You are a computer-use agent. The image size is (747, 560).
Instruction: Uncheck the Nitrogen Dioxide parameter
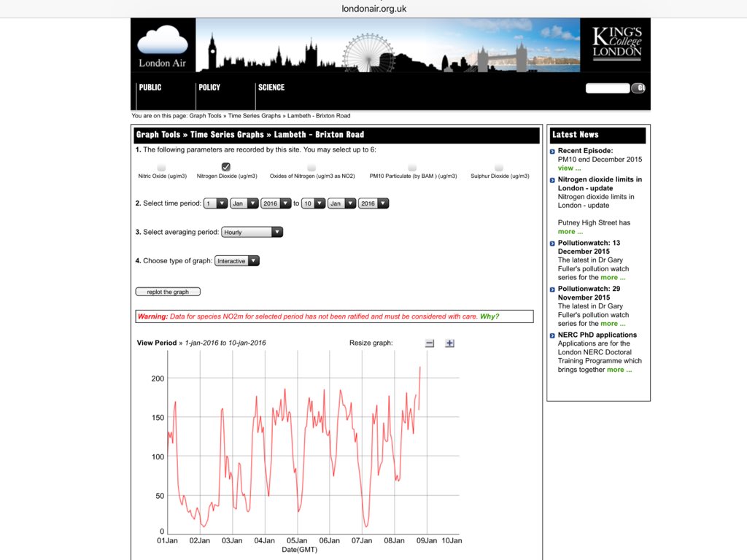225,167
